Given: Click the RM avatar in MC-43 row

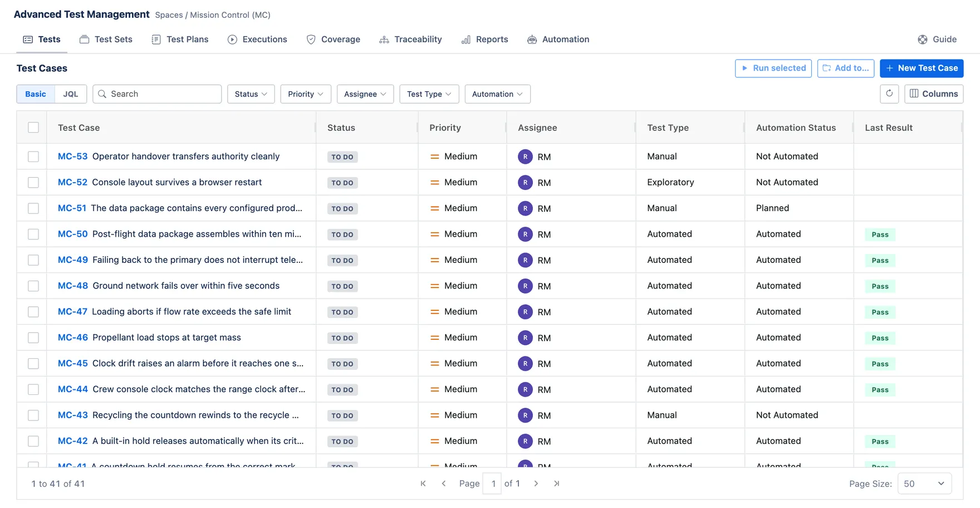Looking at the screenshot, I should point(525,416).
